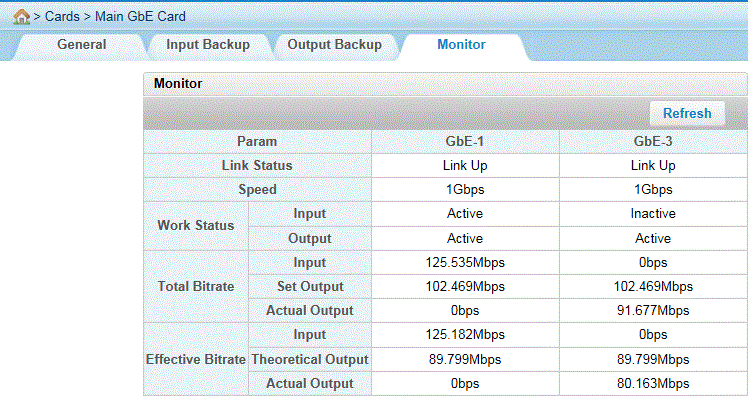Click the Theoretical Output label

pyautogui.click(x=310, y=359)
